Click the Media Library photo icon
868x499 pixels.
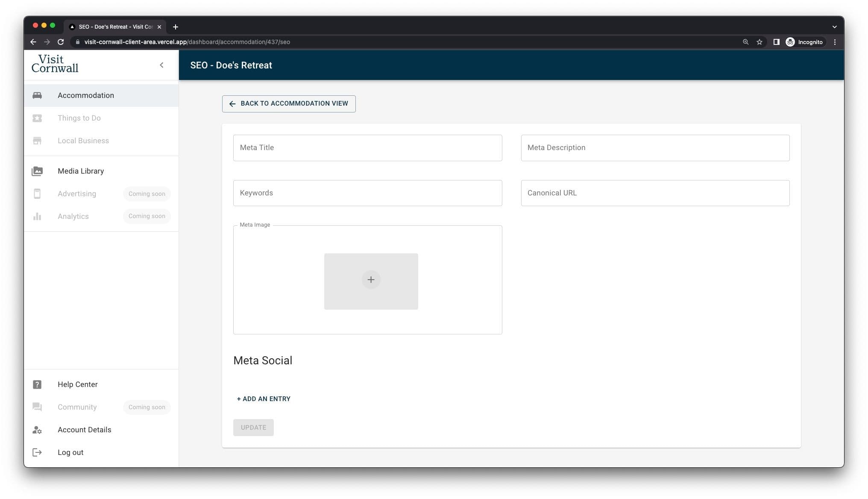point(37,171)
